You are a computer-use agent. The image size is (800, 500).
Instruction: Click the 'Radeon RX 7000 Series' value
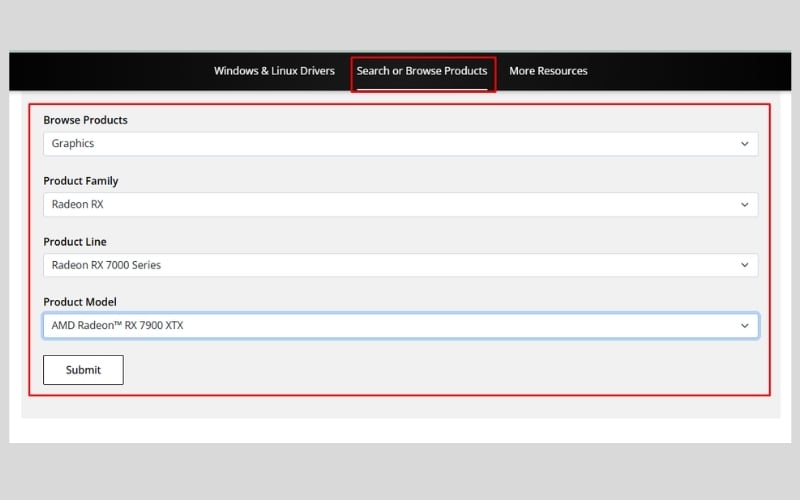click(106, 265)
